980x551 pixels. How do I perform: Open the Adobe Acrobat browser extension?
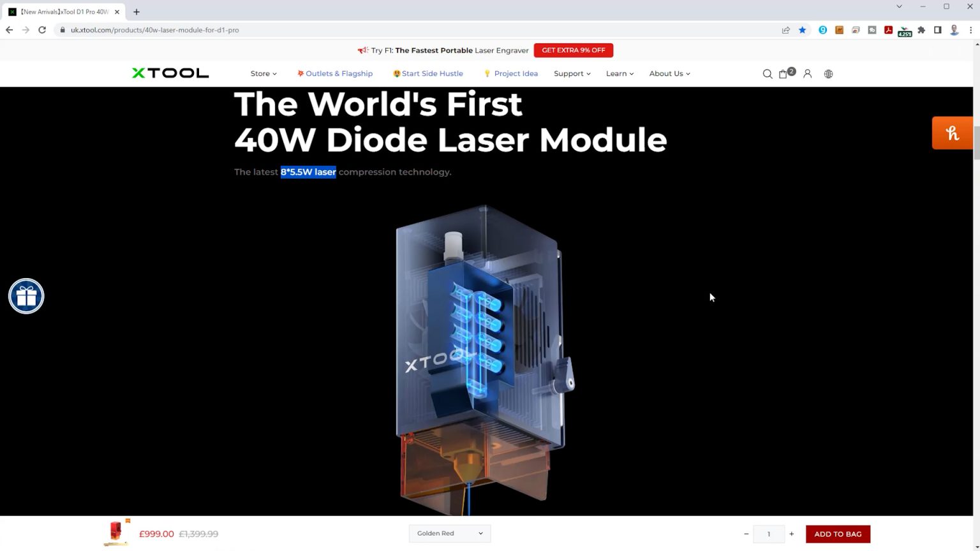[888, 29]
